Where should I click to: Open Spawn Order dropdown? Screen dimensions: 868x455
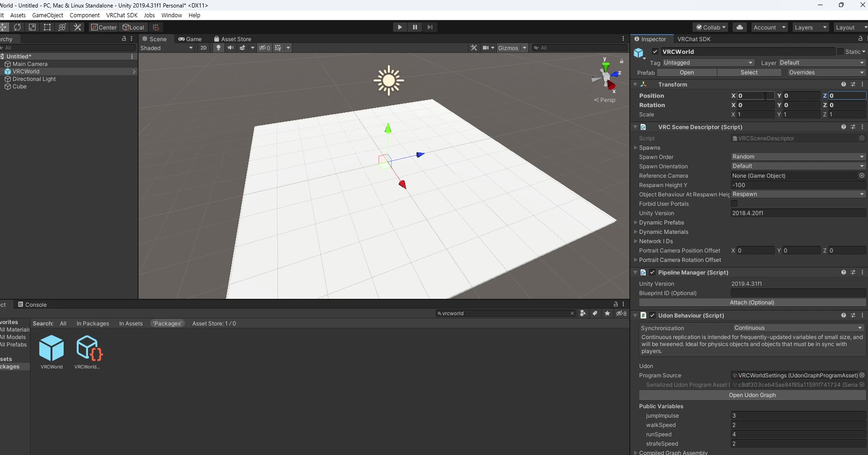(x=798, y=157)
